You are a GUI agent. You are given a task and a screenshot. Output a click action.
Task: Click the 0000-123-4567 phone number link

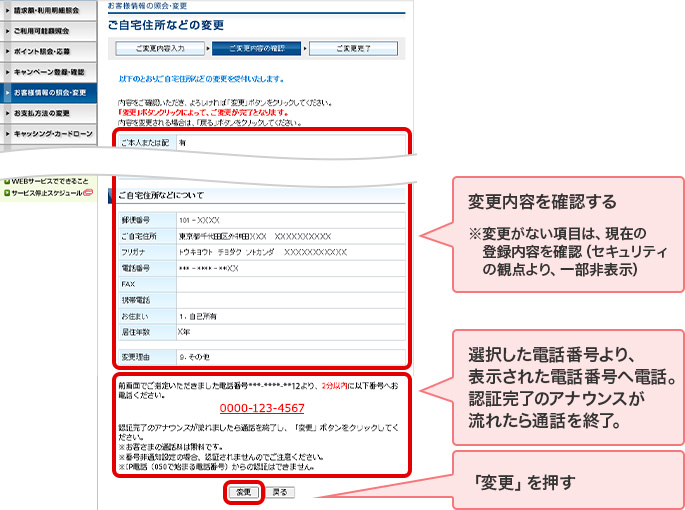(x=263, y=408)
